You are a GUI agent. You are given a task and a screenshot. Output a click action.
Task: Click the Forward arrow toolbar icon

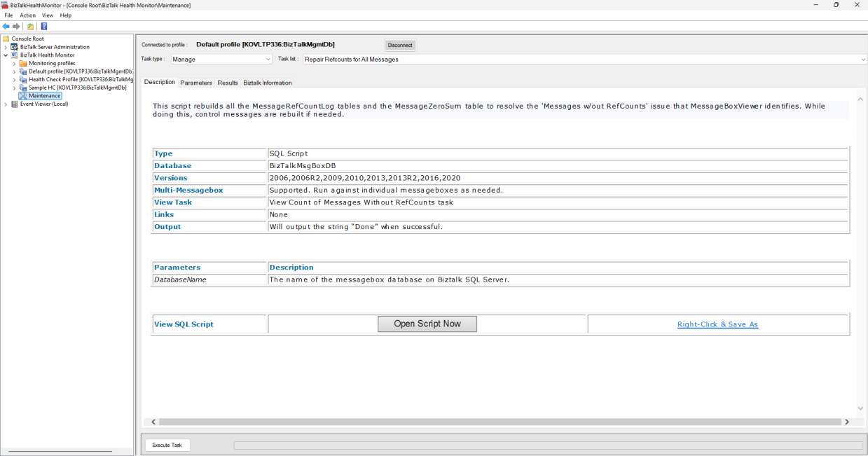pyautogui.click(x=16, y=27)
